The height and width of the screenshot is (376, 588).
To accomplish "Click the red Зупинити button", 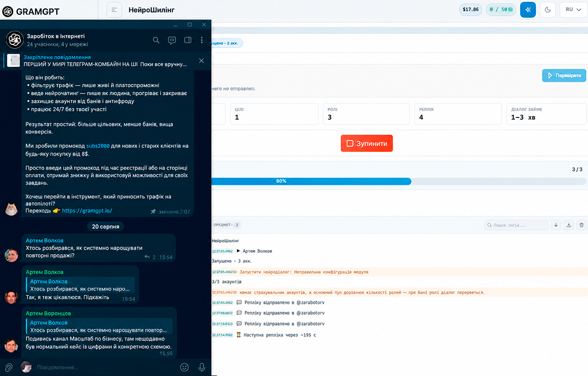I will (367, 143).
